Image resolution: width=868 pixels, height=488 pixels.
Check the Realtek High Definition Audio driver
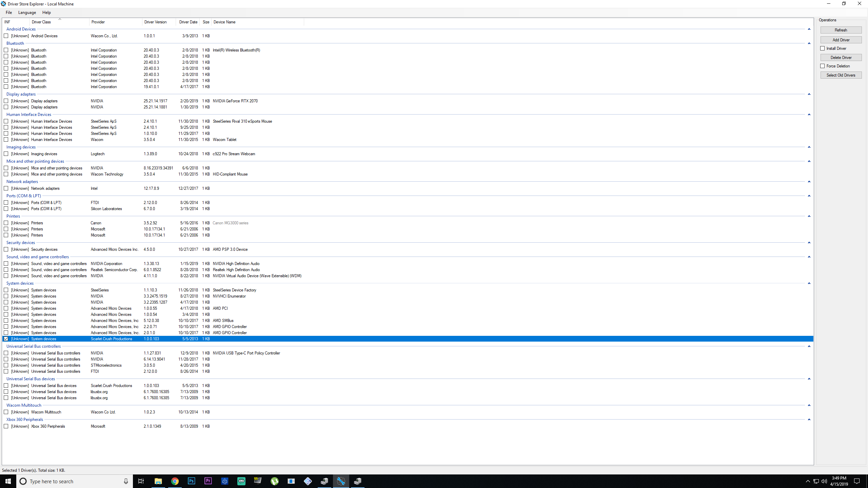click(6, 270)
